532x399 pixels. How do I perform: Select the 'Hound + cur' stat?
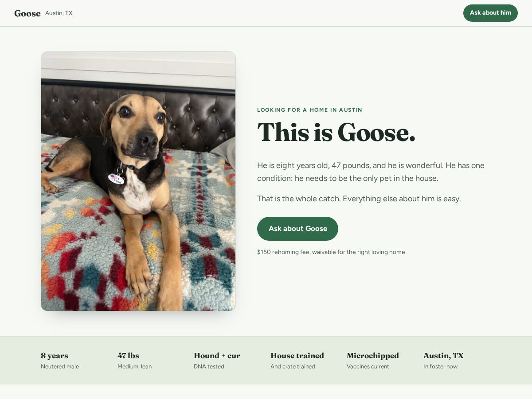point(217,356)
